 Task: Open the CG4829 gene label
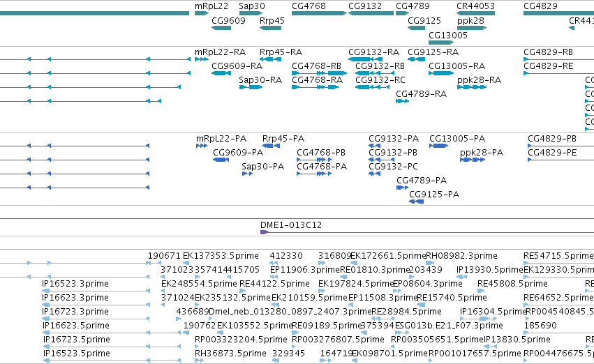[x=540, y=6]
